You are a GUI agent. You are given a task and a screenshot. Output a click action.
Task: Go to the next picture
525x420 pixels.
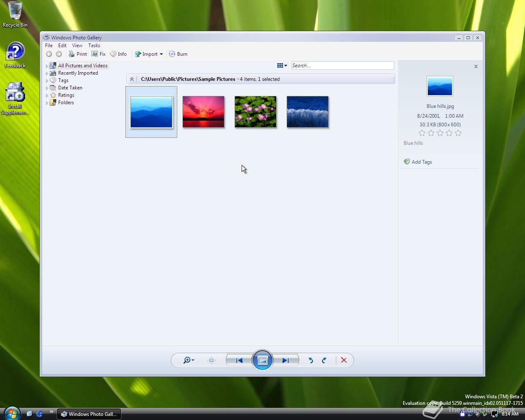click(x=285, y=361)
